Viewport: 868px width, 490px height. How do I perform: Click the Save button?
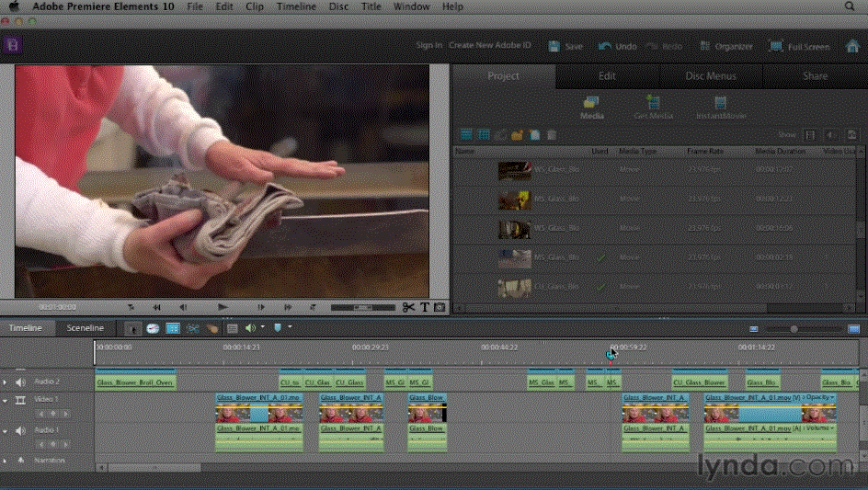(565, 47)
